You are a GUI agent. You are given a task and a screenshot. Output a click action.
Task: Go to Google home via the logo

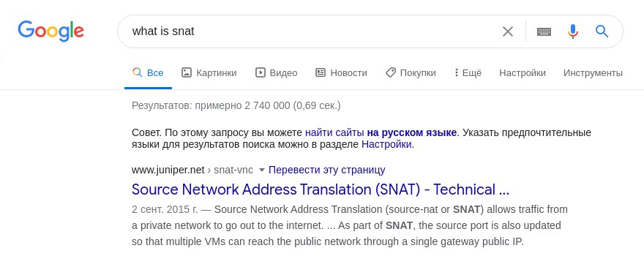(x=51, y=31)
